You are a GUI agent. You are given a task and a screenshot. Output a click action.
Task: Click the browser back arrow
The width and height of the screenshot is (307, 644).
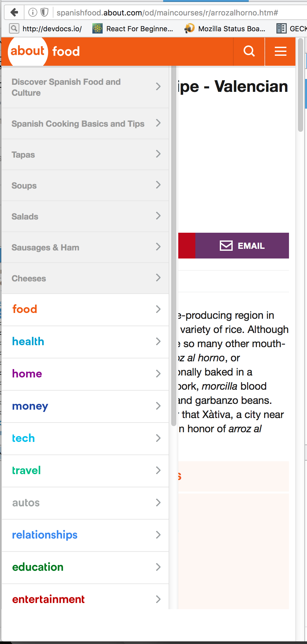[x=14, y=13]
